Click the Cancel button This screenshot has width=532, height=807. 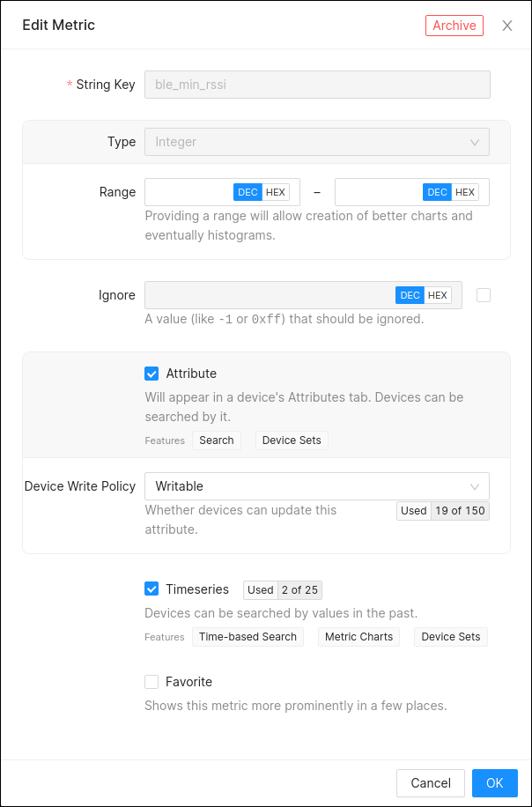[x=431, y=783]
